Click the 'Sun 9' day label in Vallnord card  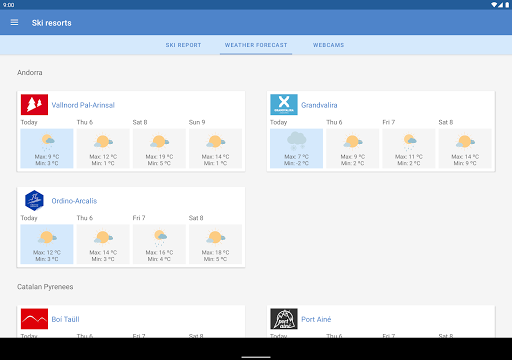pyautogui.click(x=197, y=122)
